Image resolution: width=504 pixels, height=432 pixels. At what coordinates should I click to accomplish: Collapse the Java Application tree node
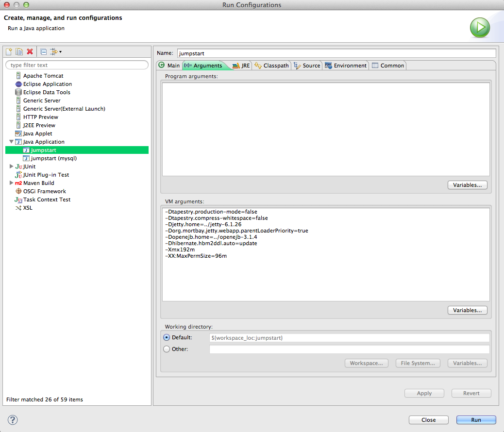coord(11,141)
